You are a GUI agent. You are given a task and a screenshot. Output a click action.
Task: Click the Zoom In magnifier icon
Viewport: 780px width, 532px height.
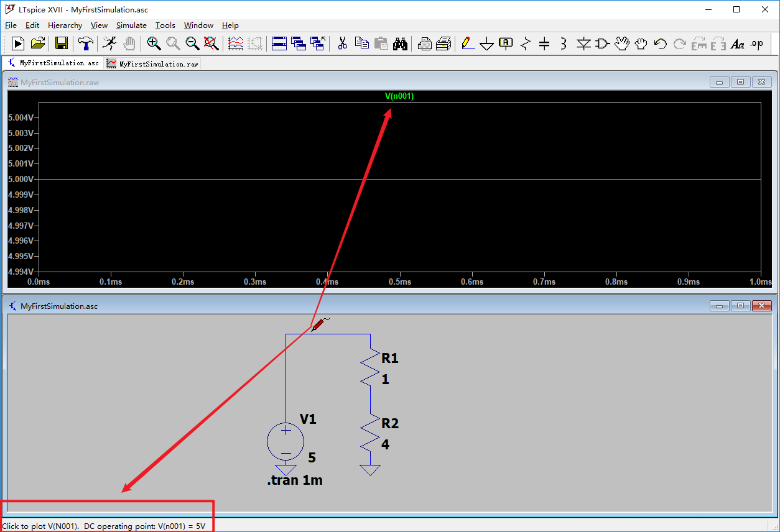(x=154, y=44)
